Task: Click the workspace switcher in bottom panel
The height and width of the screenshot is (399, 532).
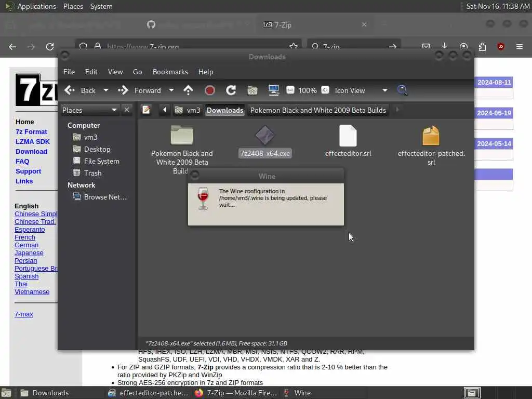Action: (472, 393)
